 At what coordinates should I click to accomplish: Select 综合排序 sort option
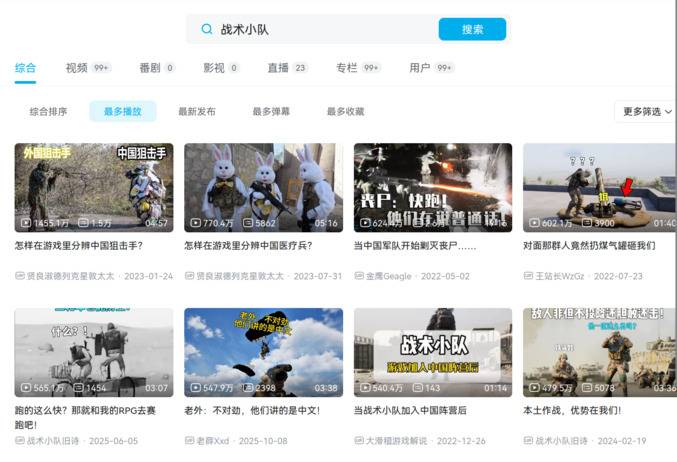(48, 111)
